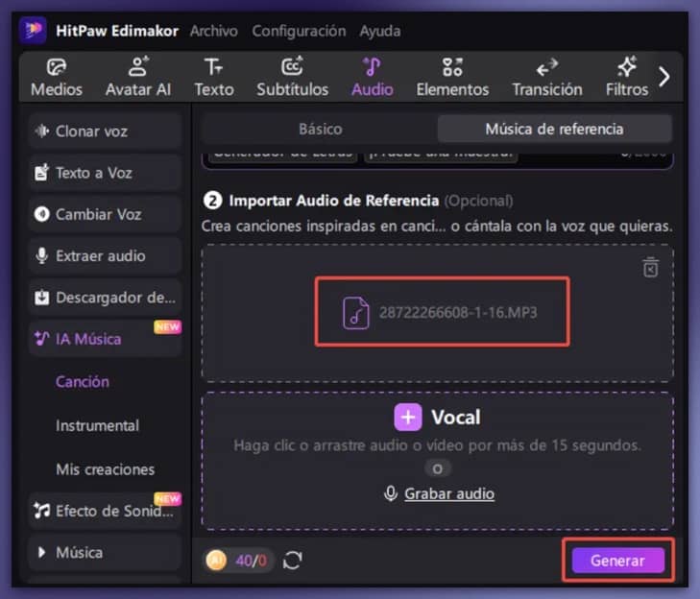Open the Texto toolbar section
The image size is (700, 599).
214,78
